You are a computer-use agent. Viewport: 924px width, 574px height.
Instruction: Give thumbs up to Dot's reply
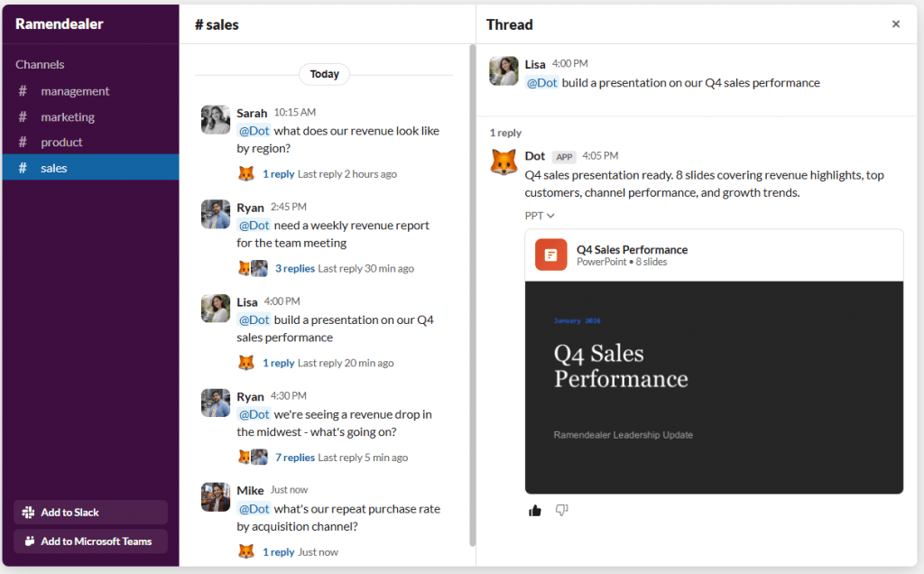535,510
